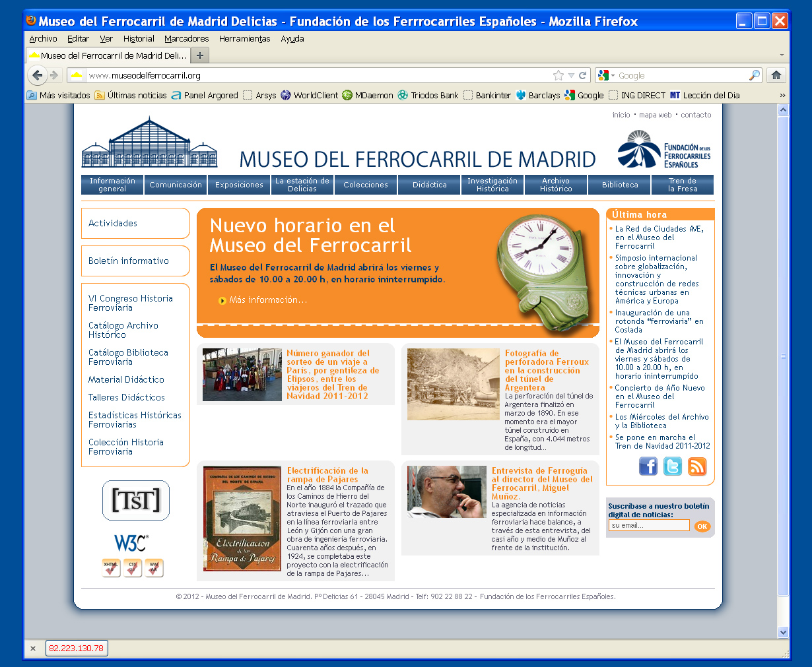Open the Exposiciones navigation tab

[239, 185]
